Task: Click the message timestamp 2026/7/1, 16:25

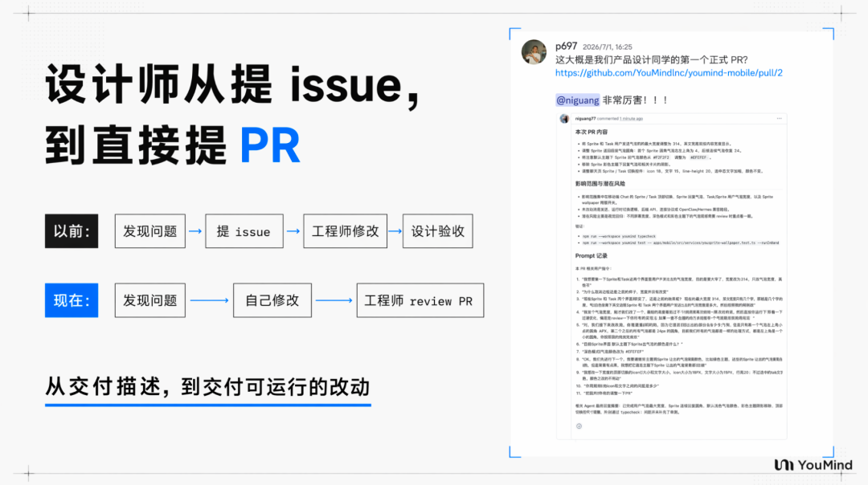Action: [608, 47]
